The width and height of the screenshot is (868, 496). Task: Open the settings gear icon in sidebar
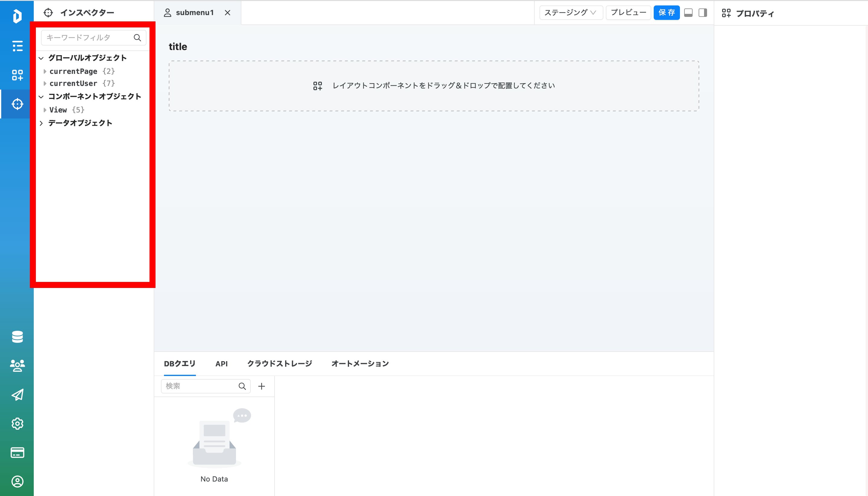17,423
